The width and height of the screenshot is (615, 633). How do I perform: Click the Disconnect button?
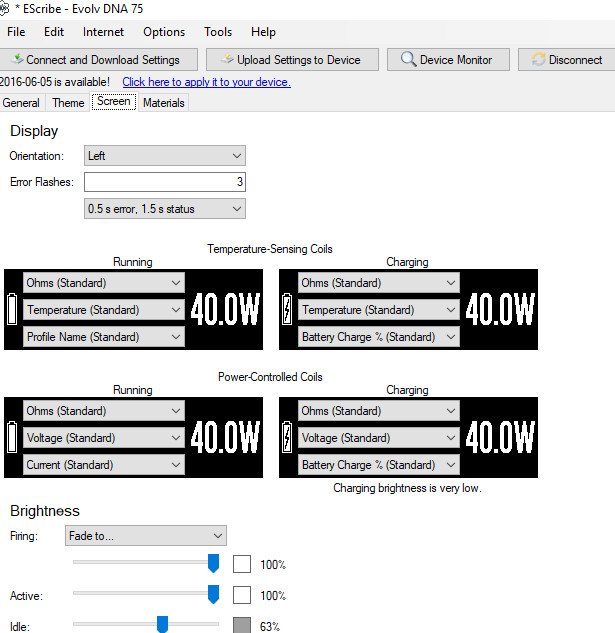[567, 60]
